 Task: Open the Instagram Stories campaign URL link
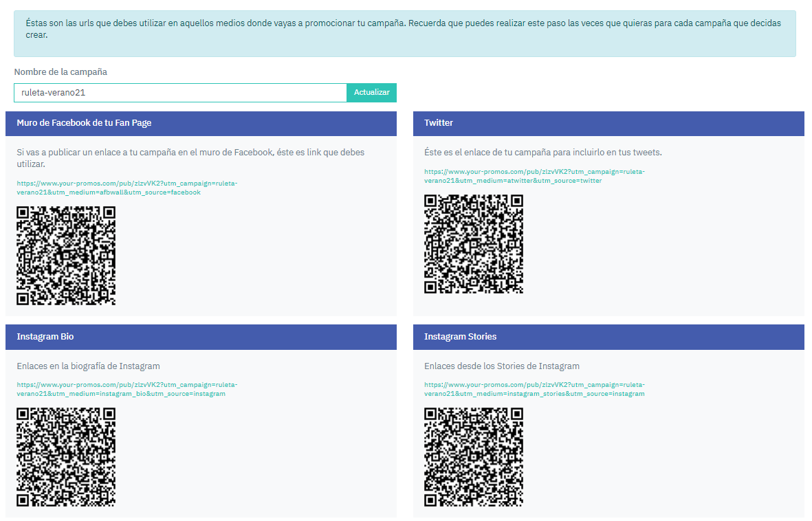coord(534,390)
